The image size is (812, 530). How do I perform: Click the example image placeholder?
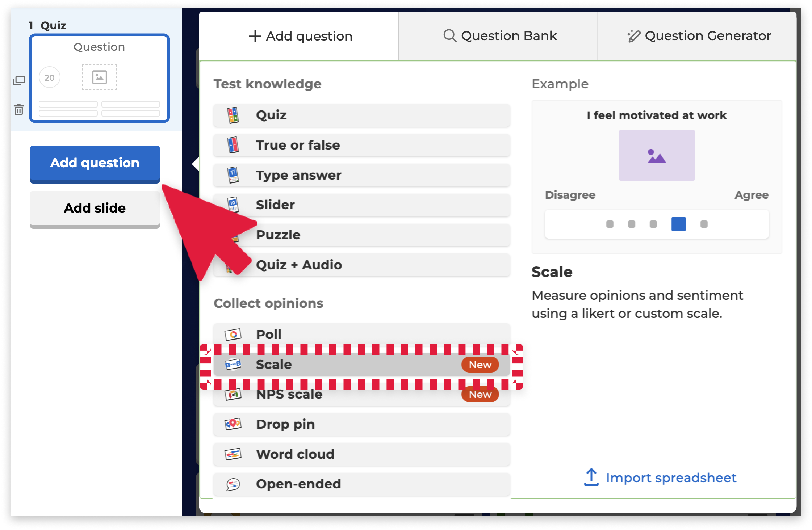point(657,155)
